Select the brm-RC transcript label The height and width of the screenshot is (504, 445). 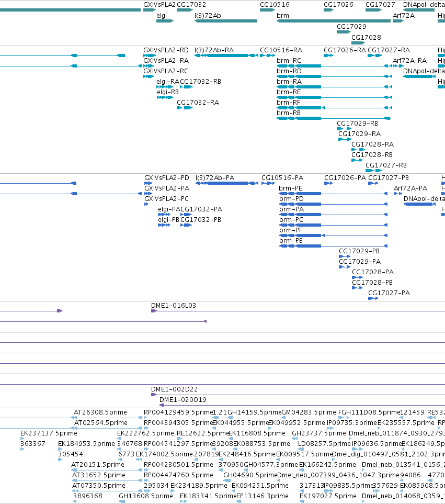(289, 60)
